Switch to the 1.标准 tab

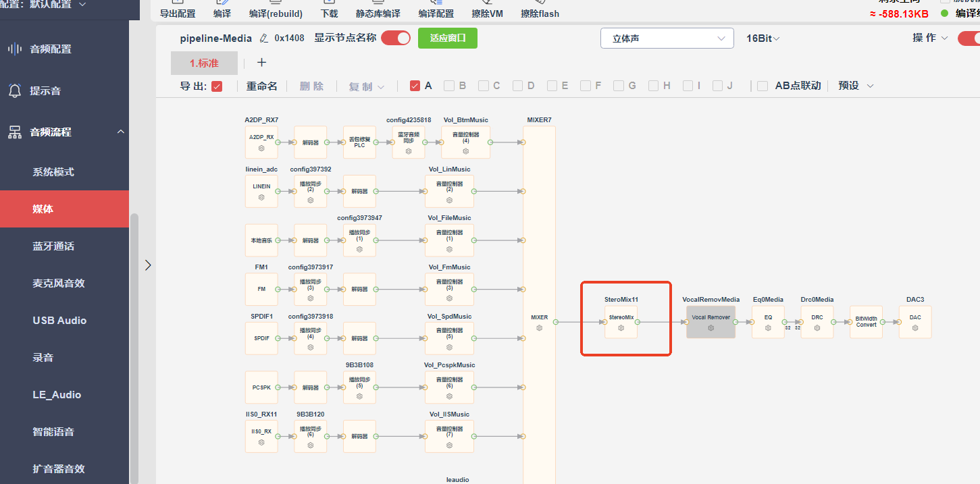(204, 63)
